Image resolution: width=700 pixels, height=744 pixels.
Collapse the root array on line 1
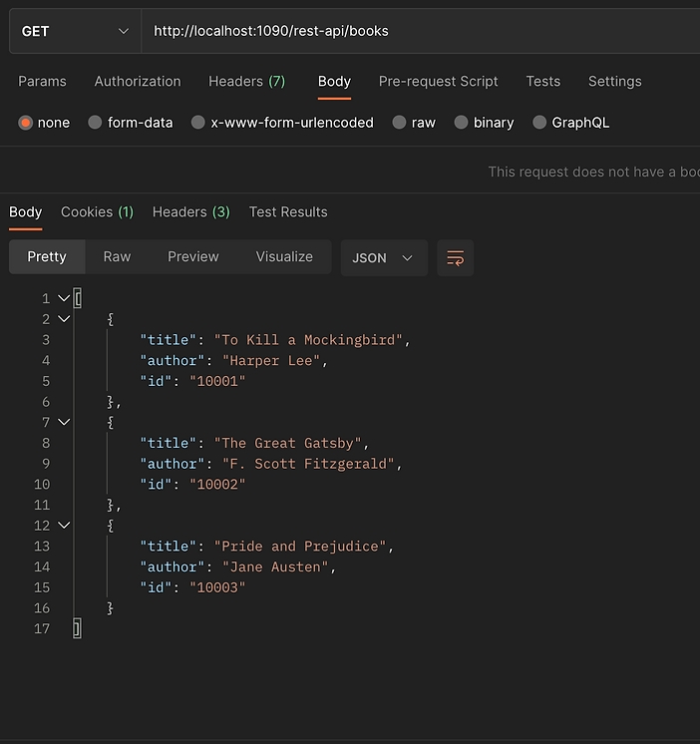tap(64, 298)
